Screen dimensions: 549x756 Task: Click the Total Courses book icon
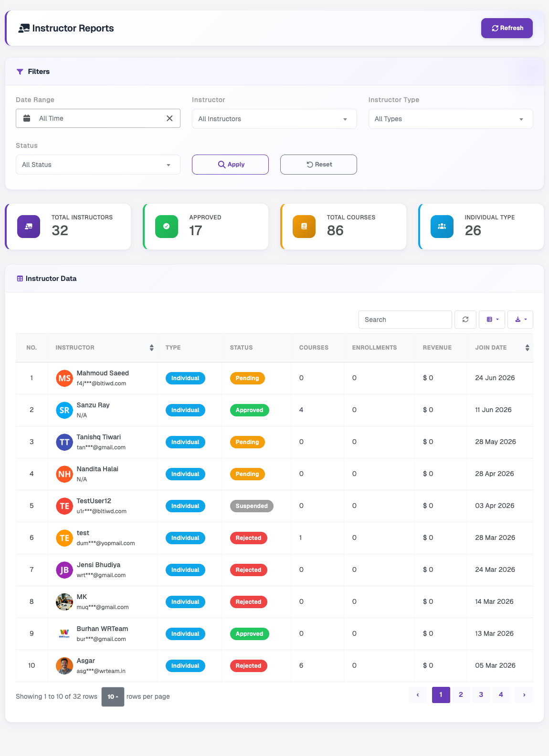pos(304,227)
